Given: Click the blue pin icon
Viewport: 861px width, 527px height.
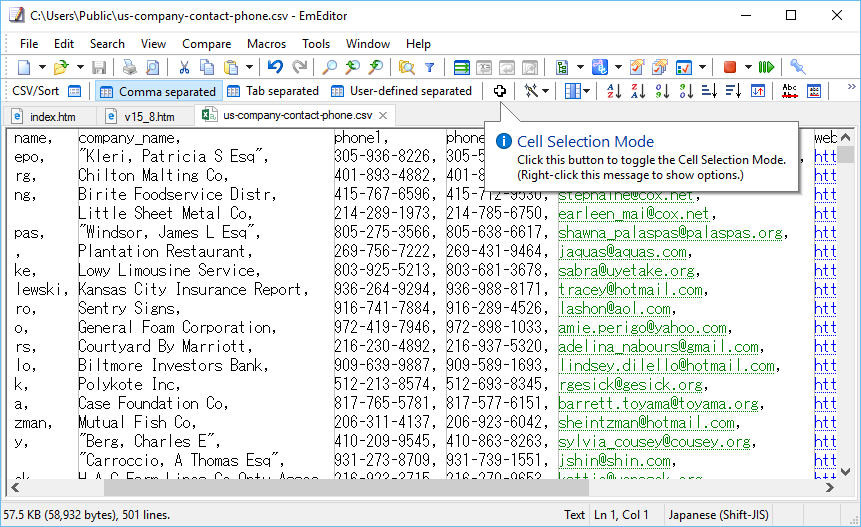Looking at the screenshot, I should [x=797, y=68].
